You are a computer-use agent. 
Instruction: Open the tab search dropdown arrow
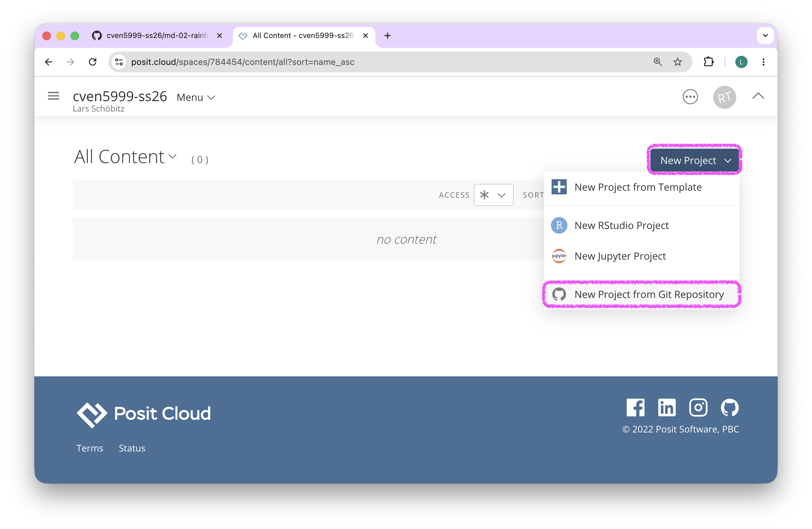[765, 36]
